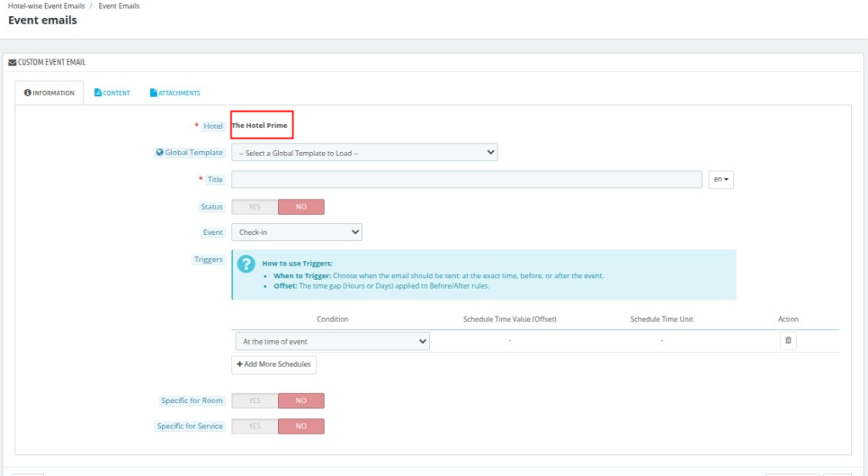Click the Attachments tab's book icon

click(x=153, y=92)
